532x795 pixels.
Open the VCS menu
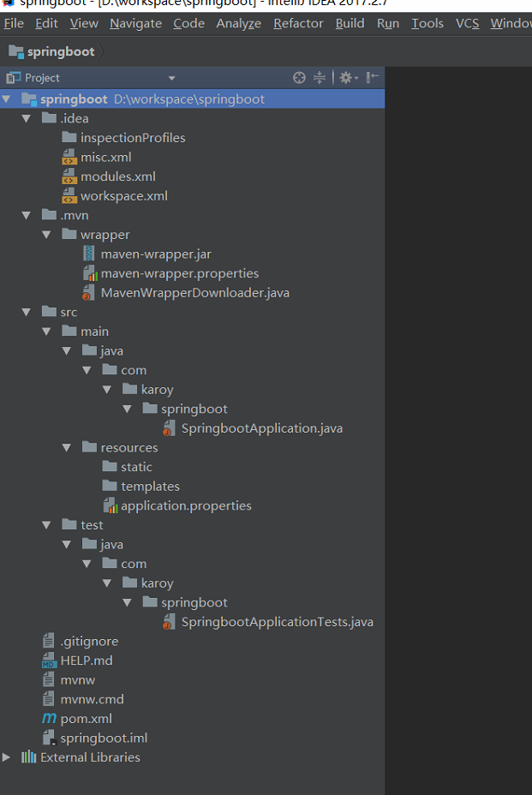point(467,24)
